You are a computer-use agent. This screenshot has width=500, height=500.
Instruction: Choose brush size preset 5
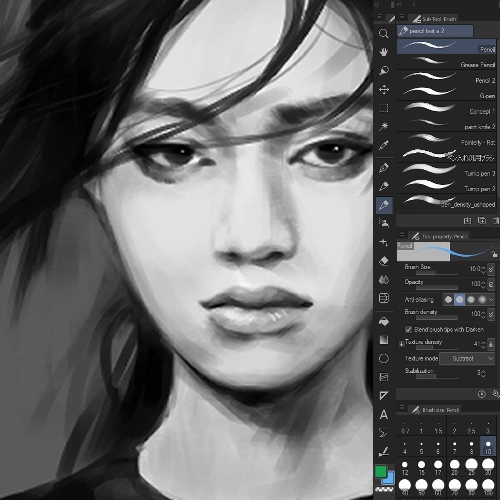421,447
